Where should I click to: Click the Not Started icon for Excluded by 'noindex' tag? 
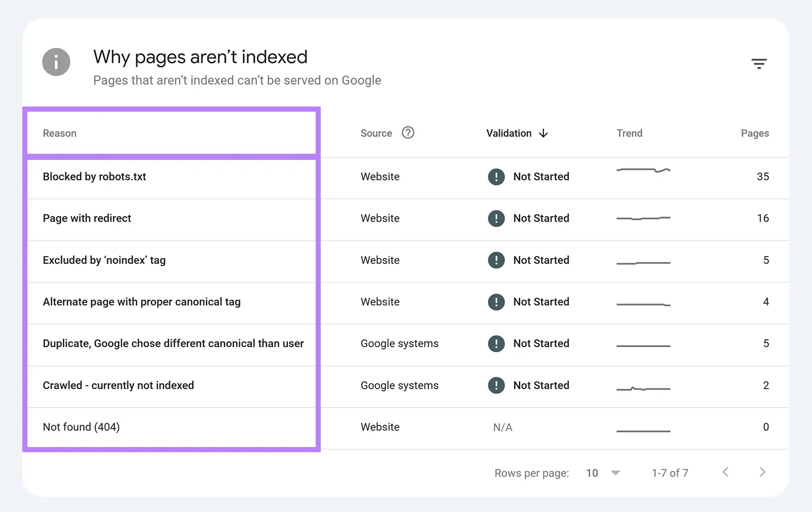496,260
